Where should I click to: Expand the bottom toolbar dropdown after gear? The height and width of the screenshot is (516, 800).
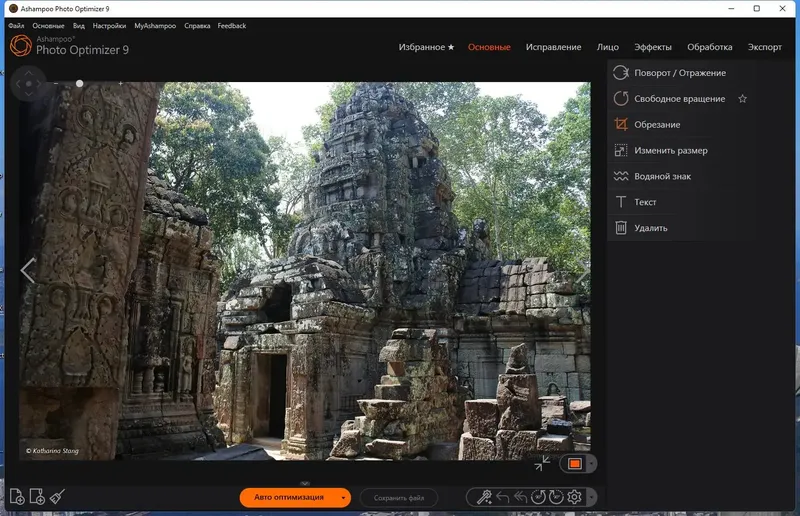592,497
